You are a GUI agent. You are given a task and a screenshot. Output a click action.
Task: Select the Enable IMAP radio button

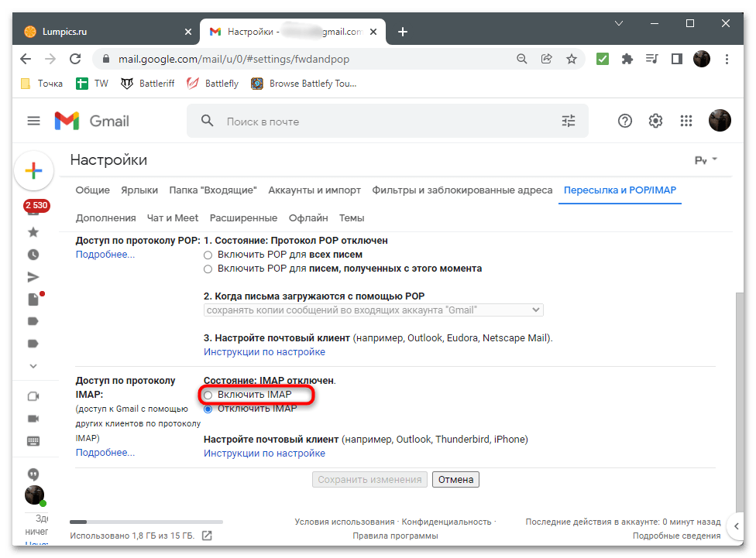point(208,395)
